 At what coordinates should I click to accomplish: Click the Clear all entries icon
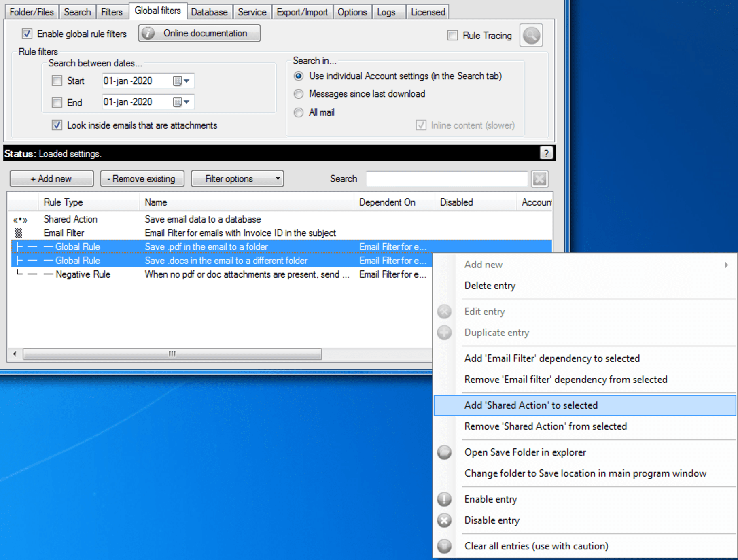click(x=444, y=546)
